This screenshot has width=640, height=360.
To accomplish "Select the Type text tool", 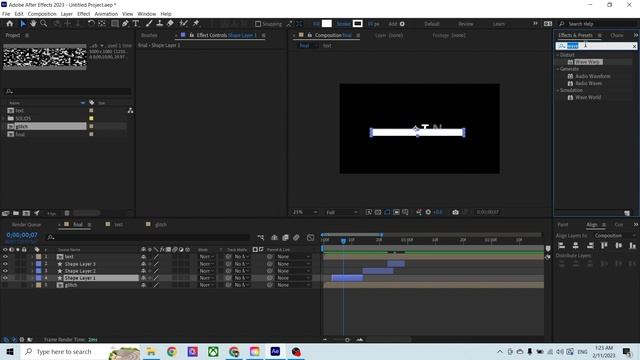I will coord(136,24).
